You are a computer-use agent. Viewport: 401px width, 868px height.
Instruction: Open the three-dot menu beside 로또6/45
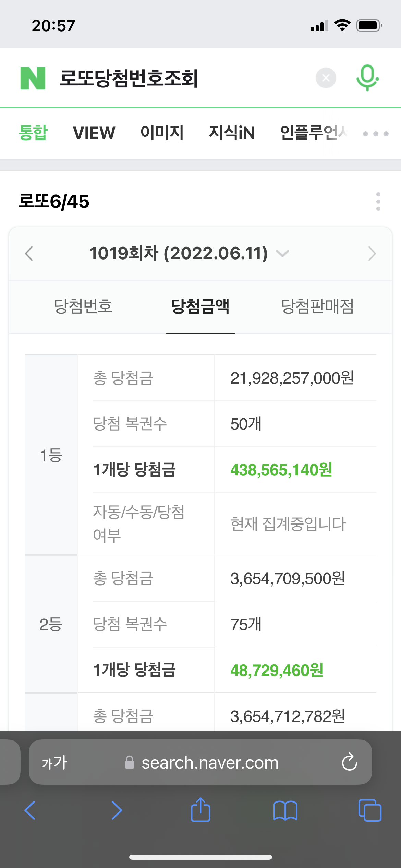pyautogui.click(x=378, y=202)
